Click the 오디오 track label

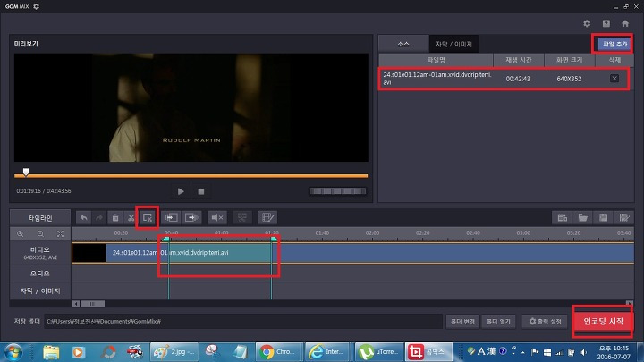pos(40,274)
